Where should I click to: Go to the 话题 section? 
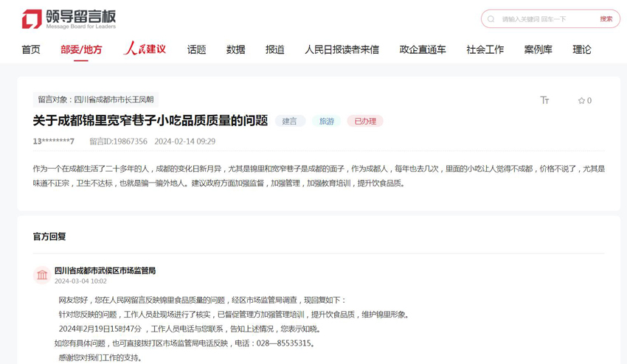point(196,50)
